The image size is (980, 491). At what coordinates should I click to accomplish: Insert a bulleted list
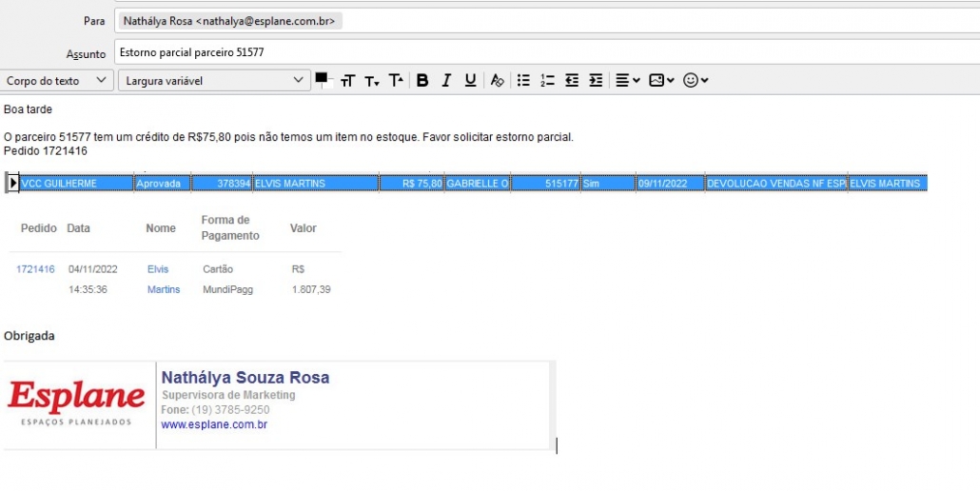(x=523, y=81)
